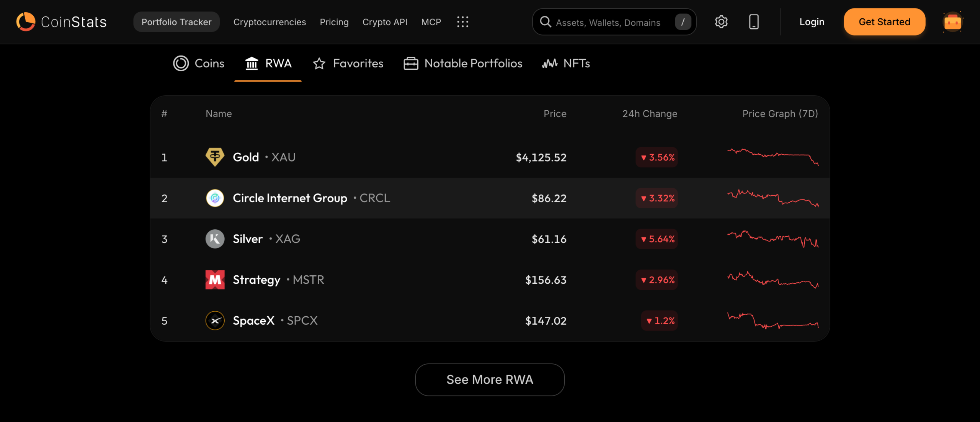
Task: Click the $4,125.52 price value
Action: click(x=541, y=157)
